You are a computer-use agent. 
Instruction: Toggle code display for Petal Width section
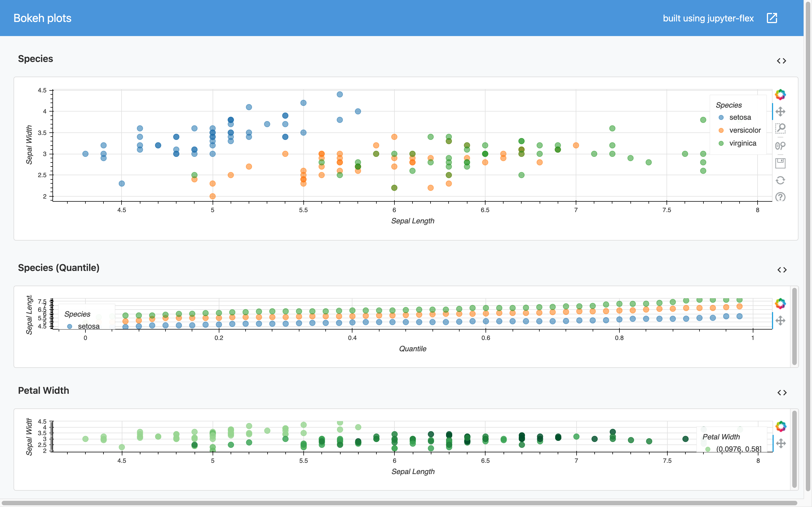point(782,392)
